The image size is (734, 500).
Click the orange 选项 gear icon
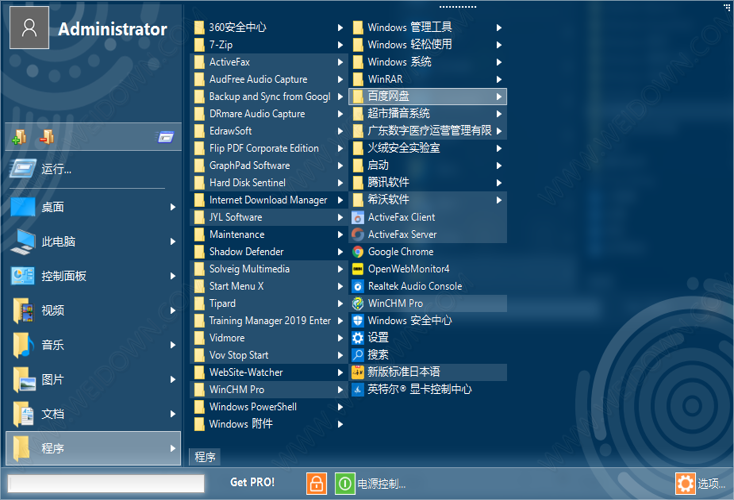[x=685, y=483]
